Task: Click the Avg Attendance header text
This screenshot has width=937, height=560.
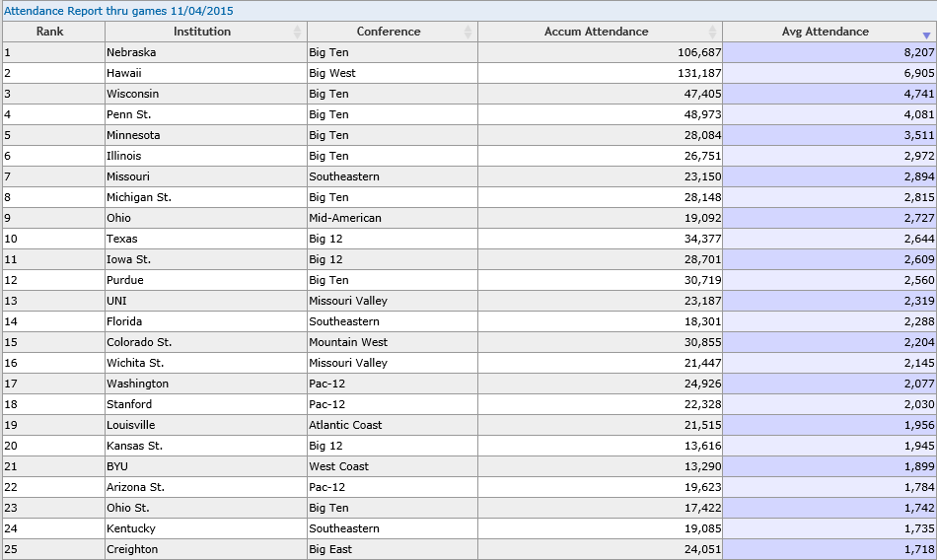Action: point(826,32)
